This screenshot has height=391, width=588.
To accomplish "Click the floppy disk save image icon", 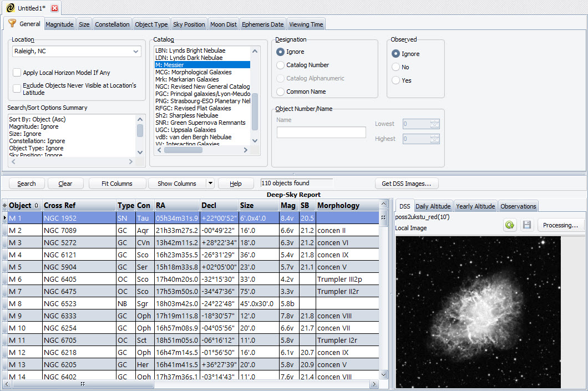I will (x=526, y=225).
